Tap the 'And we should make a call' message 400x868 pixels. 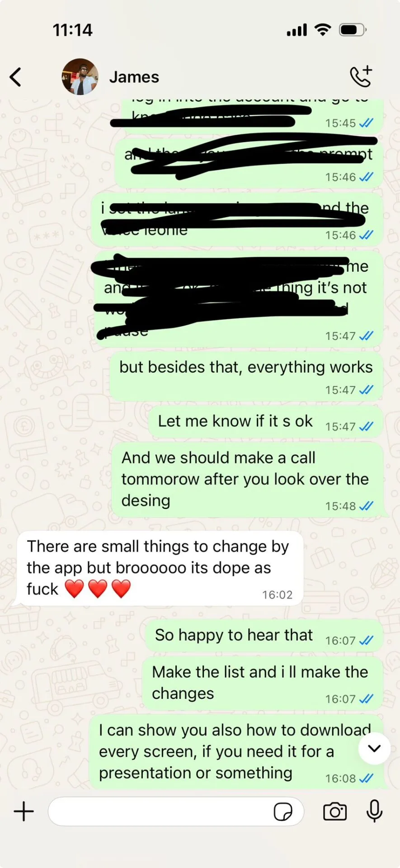click(247, 480)
